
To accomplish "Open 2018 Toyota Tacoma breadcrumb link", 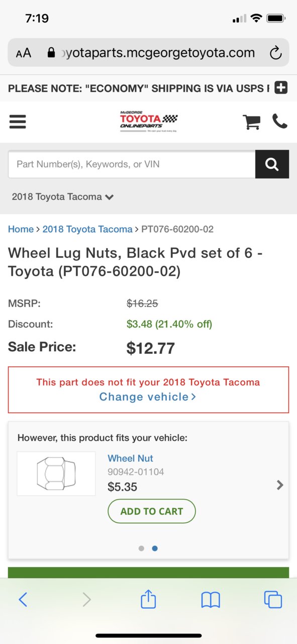I will [87, 229].
